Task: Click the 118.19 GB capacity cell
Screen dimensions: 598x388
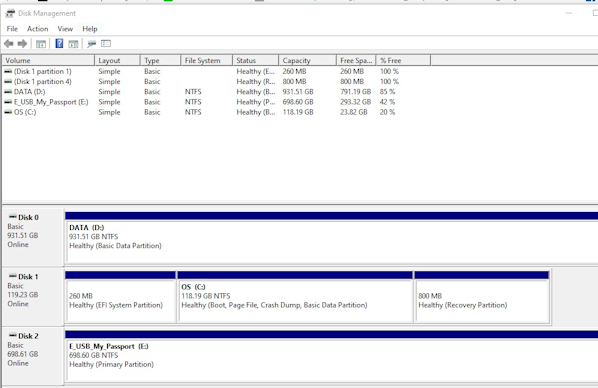Action: [x=298, y=112]
